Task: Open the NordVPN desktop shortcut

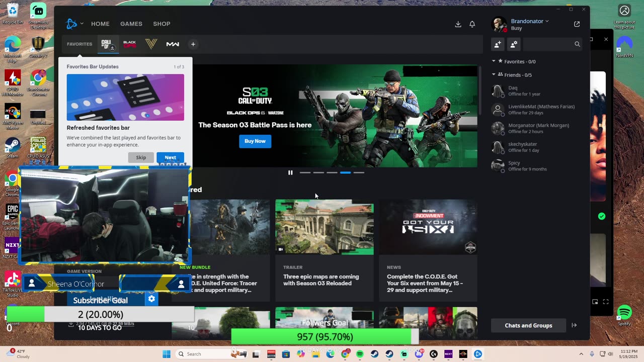Action: 624,48
